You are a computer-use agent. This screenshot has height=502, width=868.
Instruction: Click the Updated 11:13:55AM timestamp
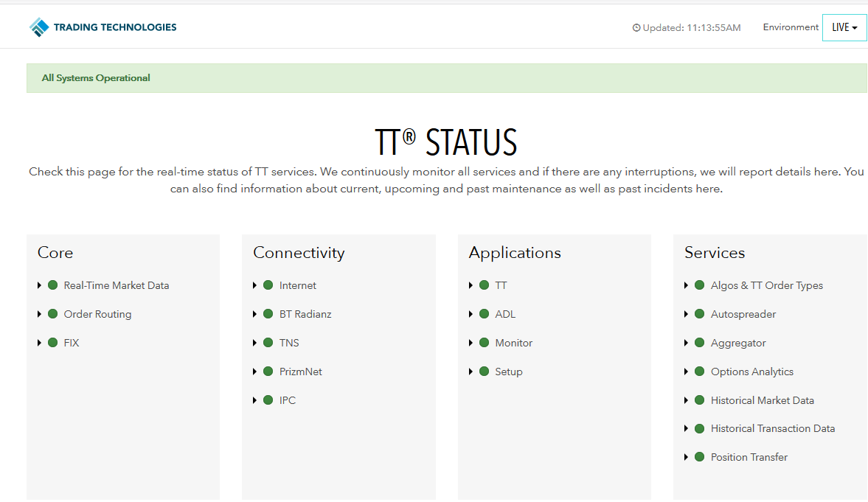click(692, 28)
